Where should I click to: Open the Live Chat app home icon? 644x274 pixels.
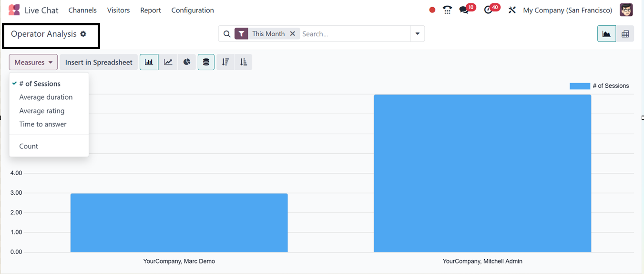[14, 10]
